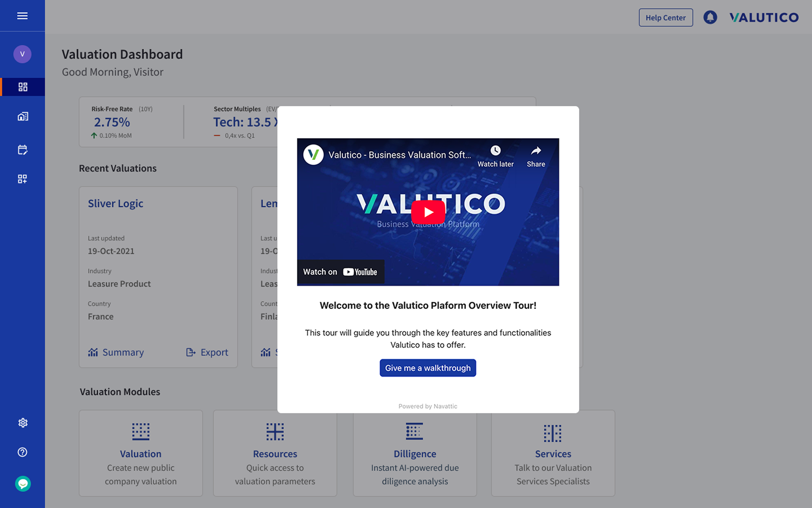
Task: Open Settings via the gear icon
Action: pos(23,423)
